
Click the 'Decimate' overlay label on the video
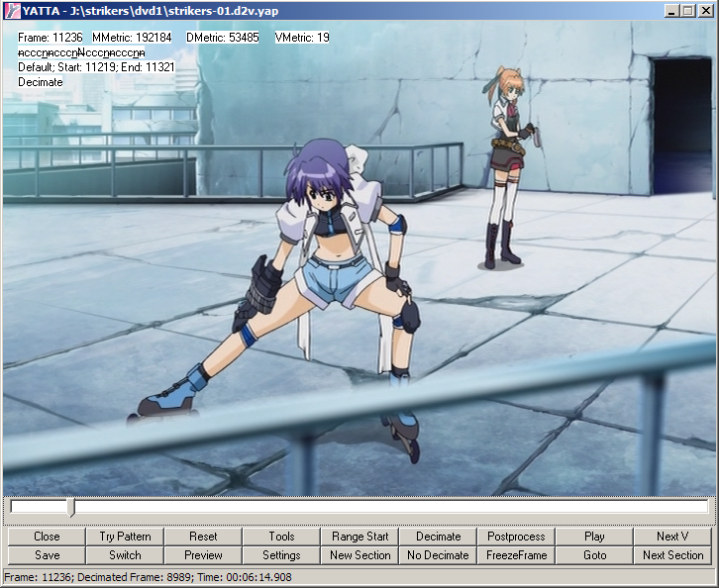[41, 82]
